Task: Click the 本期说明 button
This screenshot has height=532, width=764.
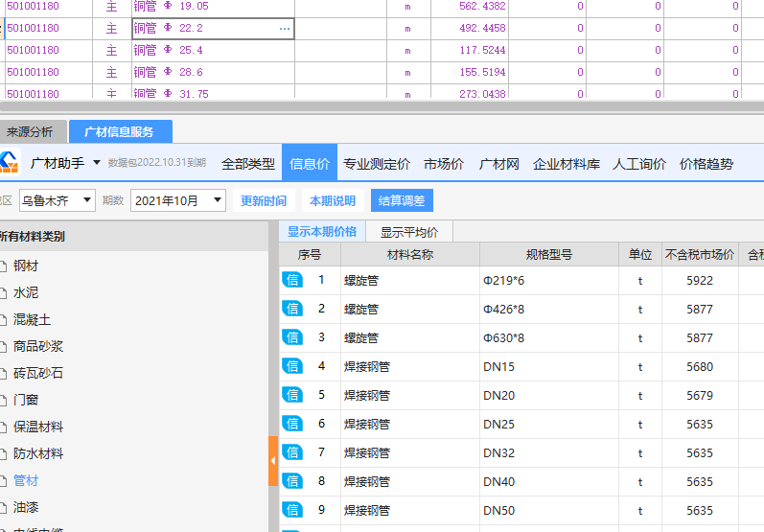Action: 333,200
